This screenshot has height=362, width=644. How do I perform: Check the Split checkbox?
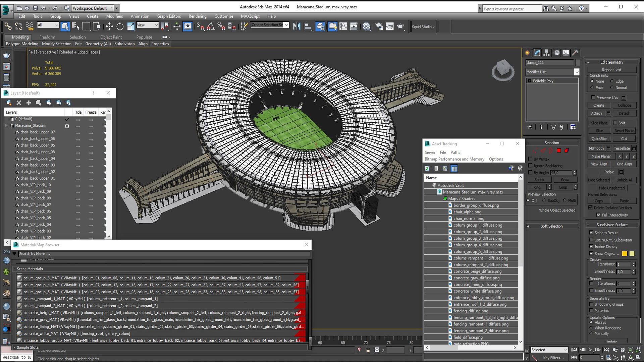coord(615,123)
